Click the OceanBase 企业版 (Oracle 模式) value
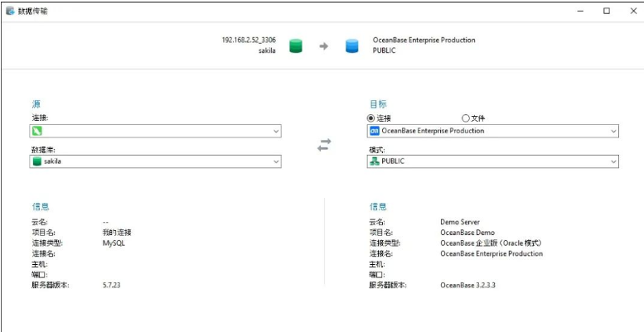Viewport: 644px width, 332px height. (x=491, y=243)
